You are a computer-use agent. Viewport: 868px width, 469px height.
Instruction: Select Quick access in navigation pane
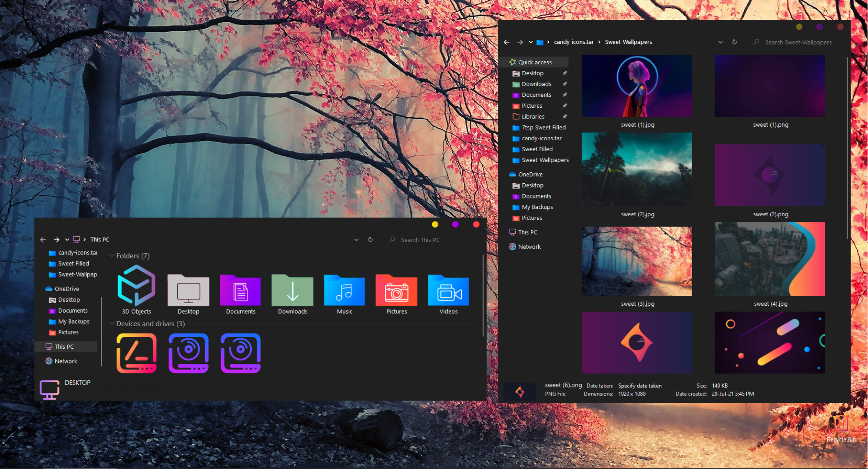[x=535, y=62]
